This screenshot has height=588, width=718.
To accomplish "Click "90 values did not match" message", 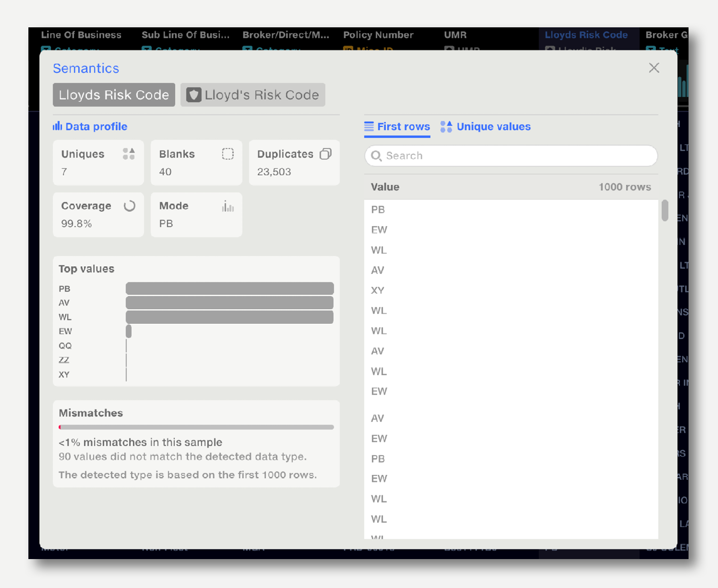I will pos(183,457).
